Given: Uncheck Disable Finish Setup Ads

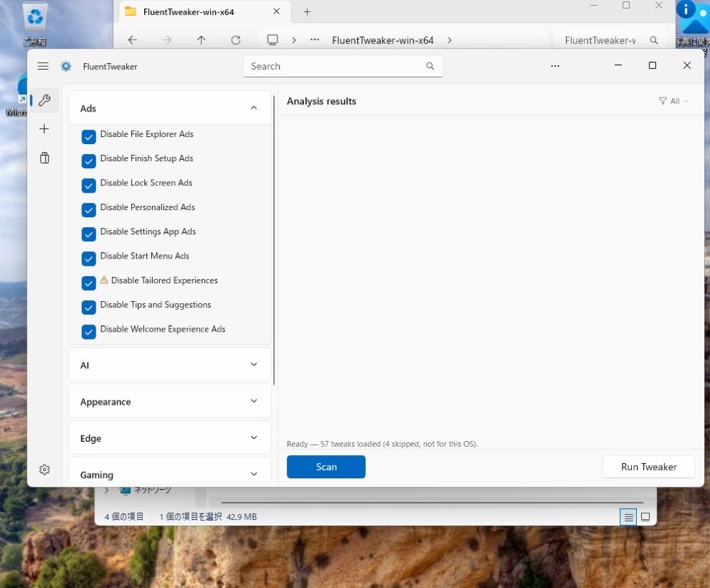Looking at the screenshot, I should point(89,160).
